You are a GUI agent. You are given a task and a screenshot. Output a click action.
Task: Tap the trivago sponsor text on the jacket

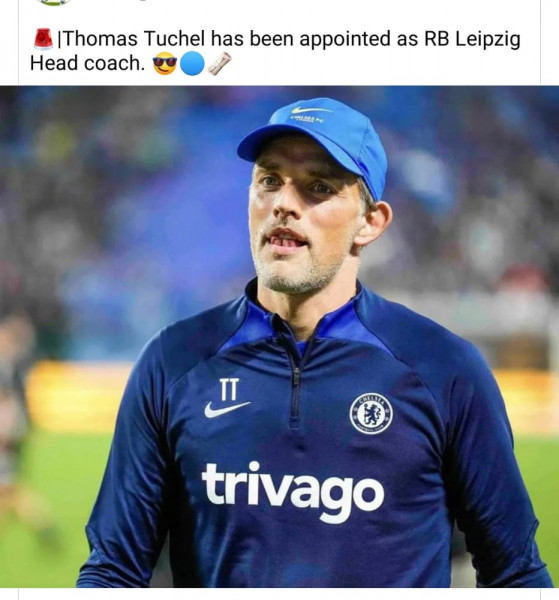293,492
